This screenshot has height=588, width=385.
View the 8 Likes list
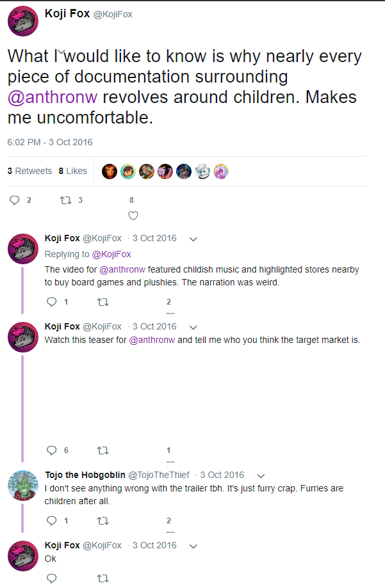coord(72,171)
